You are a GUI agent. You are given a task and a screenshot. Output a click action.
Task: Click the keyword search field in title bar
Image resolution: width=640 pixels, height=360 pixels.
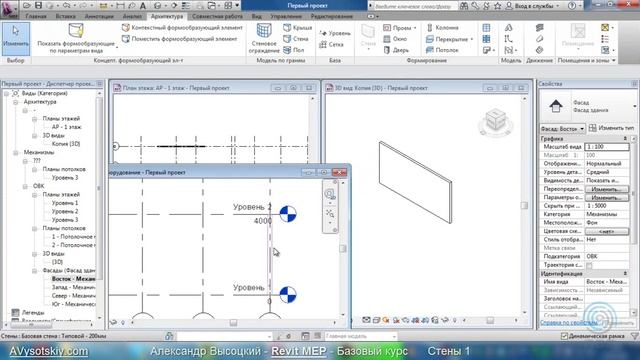tap(414, 6)
